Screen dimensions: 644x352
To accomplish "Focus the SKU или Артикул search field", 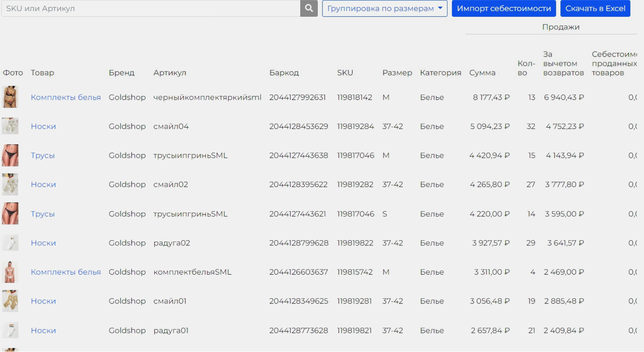I will pyautogui.click(x=151, y=8).
